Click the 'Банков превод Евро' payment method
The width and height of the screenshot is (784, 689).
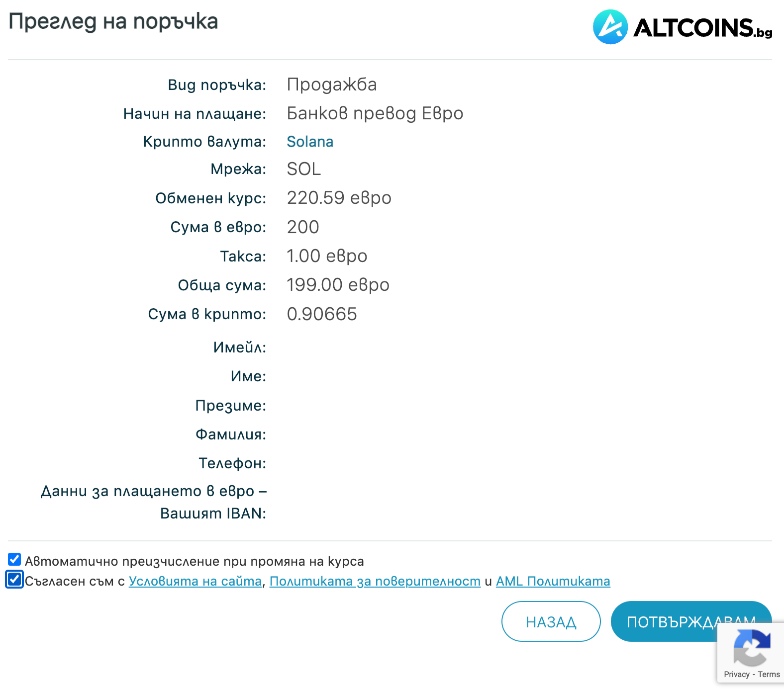pyautogui.click(x=375, y=113)
